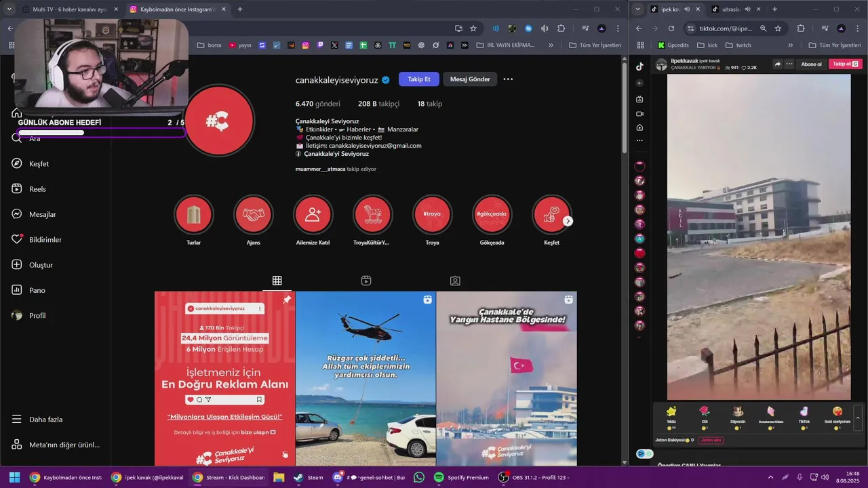
Task: Open Twitch bookmark icon in bar
Action: (x=320, y=45)
